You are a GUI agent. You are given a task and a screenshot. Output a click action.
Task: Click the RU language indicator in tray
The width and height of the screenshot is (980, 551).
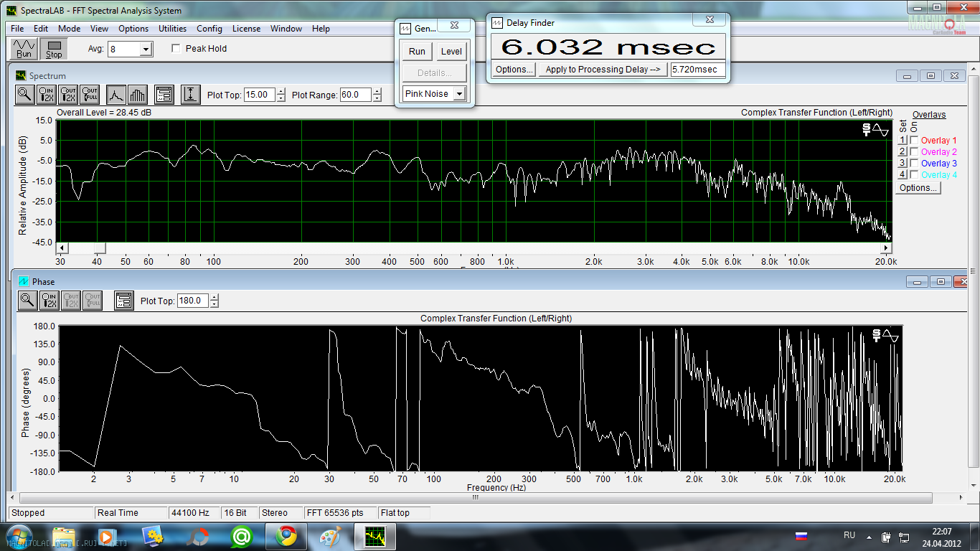point(849,535)
